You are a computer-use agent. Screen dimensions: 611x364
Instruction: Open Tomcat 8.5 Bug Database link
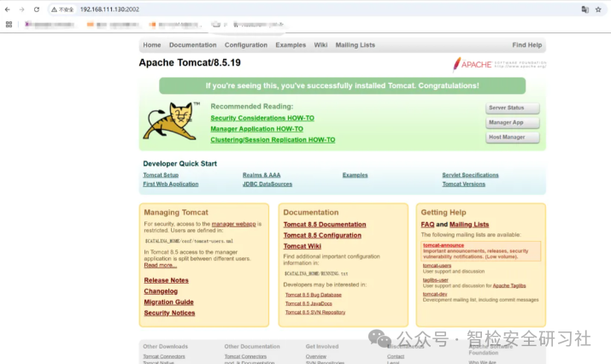(314, 296)
